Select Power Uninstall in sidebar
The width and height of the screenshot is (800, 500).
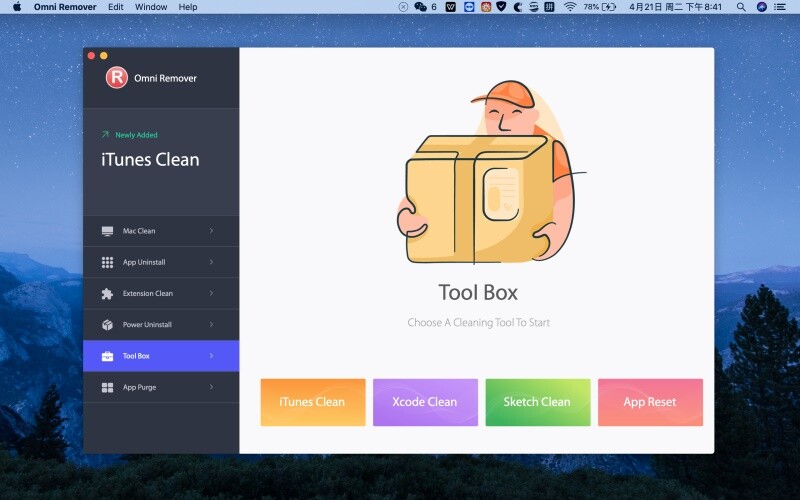(x=161, y=324)
